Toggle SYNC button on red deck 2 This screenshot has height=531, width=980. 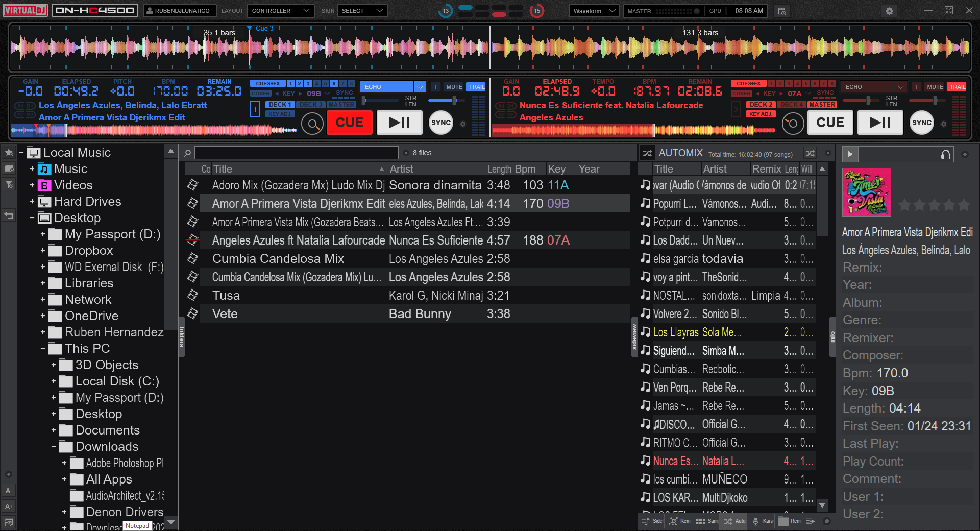click(922, 123)
